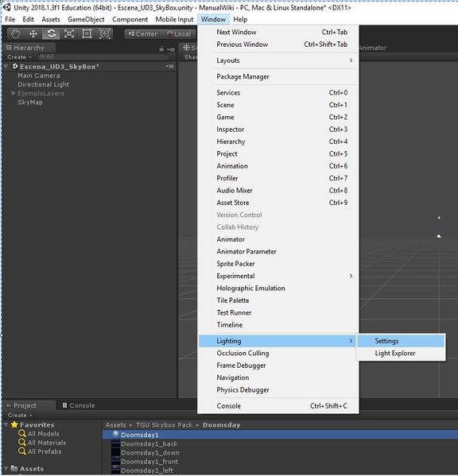The width and height of the screenshot is (458, 476).
Task: Select SkyMap in Hierarchy
Action: [x=30, y=103]
